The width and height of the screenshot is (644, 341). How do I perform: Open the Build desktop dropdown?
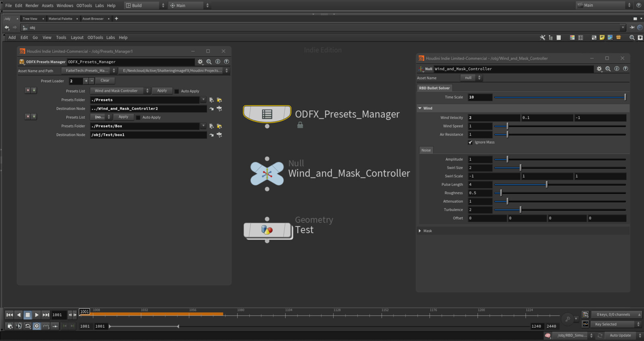[x=145, y=5]
